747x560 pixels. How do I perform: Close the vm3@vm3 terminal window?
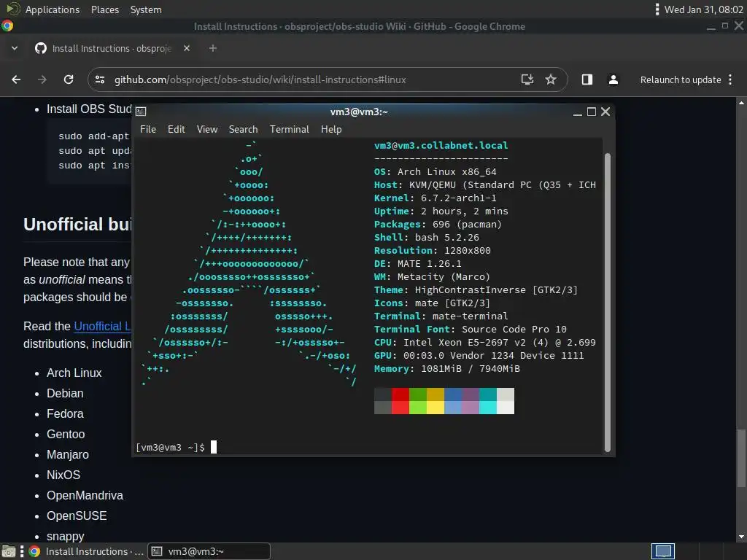(605, 112)
